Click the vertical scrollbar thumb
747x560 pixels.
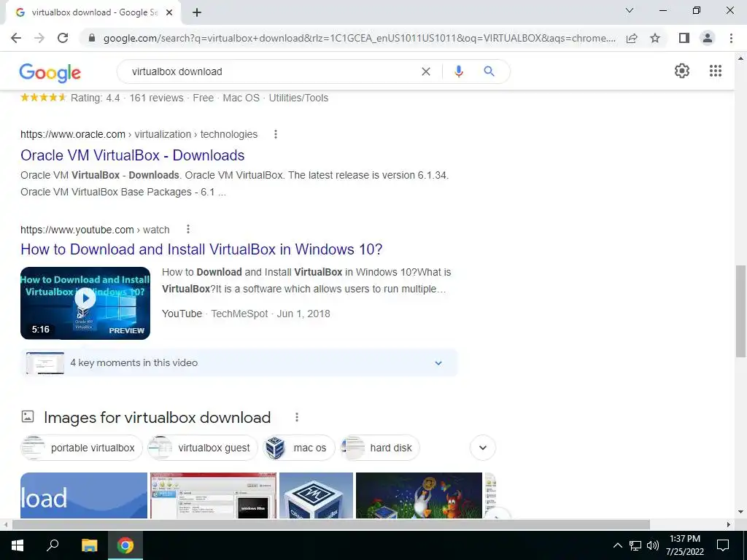(740, 311)
